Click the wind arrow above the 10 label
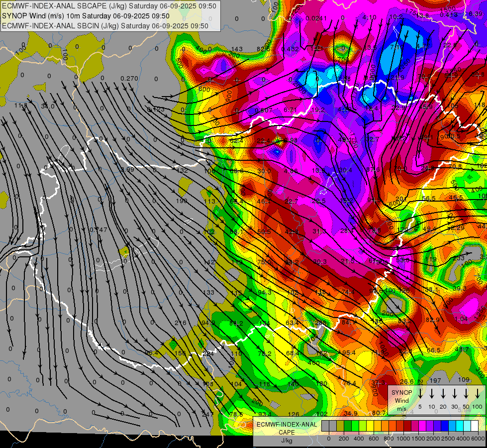 click(432, 393)
